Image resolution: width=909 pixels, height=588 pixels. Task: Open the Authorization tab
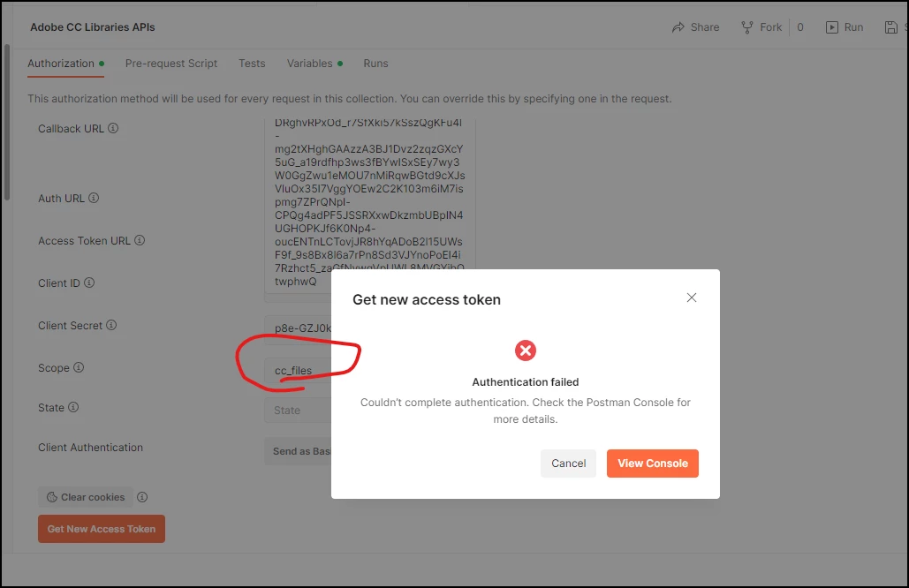65,64
